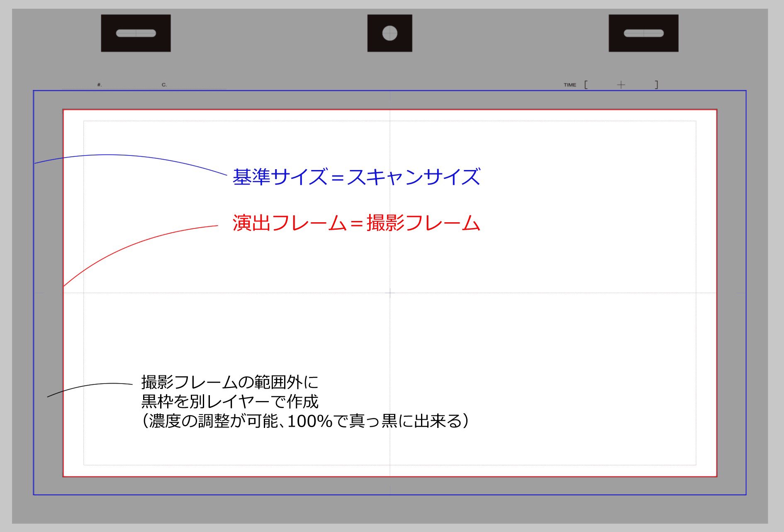Click the center crosshair of the frame

click(x=390, y=293)
